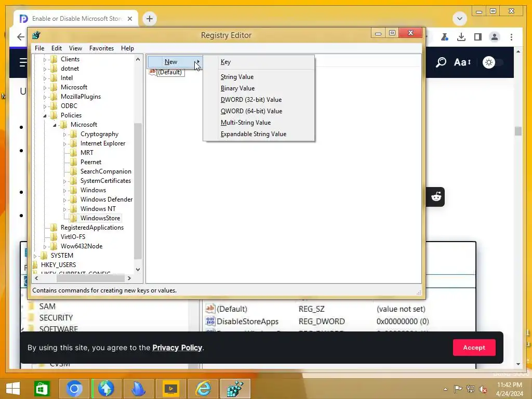Open browser profile avatar
The width and height of the screenshot is (532, 399).
pos(495,37)
